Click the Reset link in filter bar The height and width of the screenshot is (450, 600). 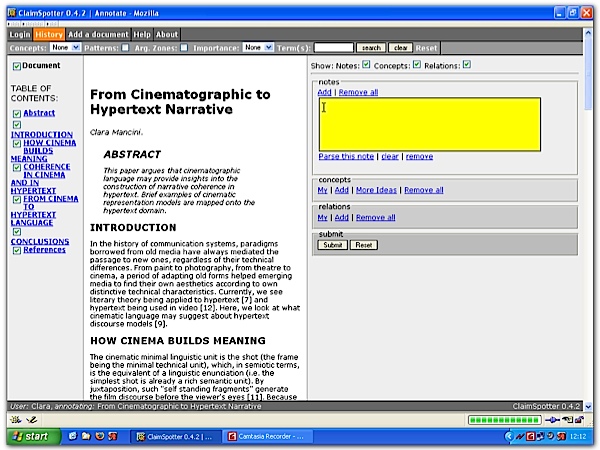426,48
